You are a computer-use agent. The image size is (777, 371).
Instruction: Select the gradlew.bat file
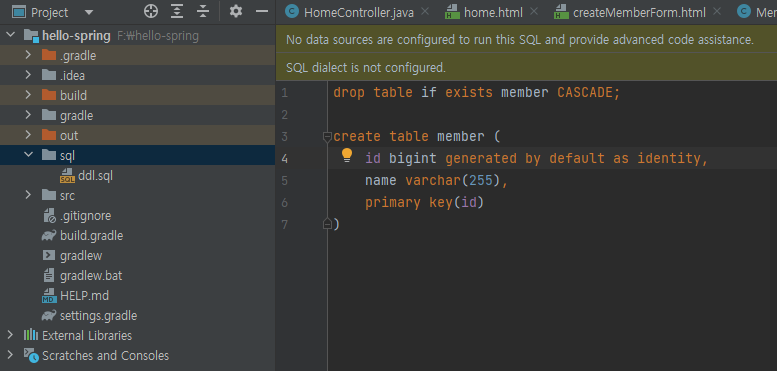(x=91, y=275)
